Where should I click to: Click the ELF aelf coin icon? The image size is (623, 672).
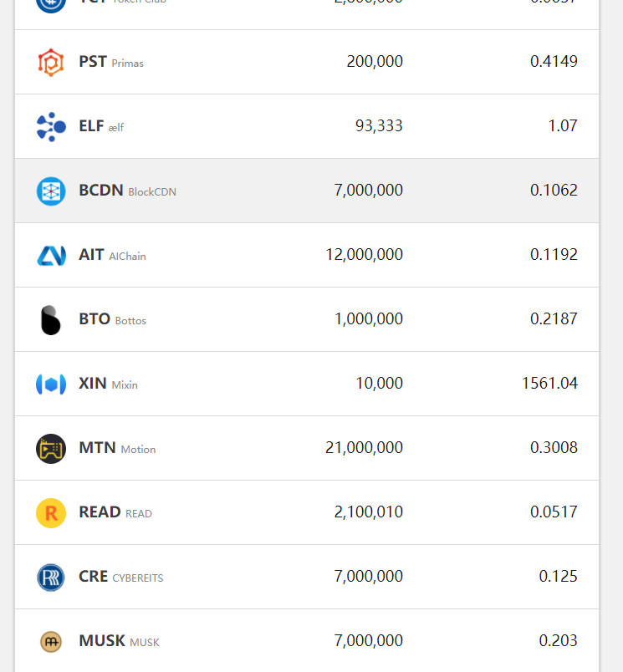pos(51,127)
